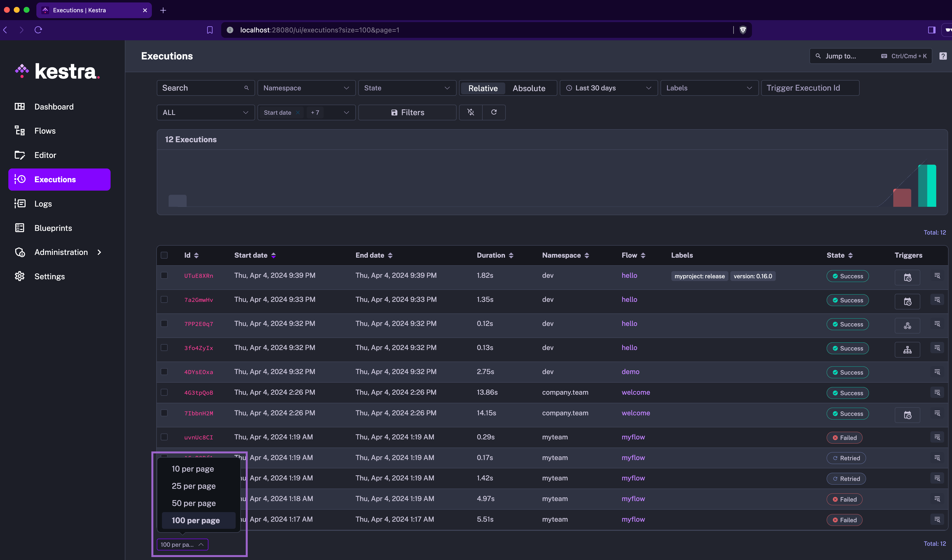Click the help question mark icon

[943, 56]
